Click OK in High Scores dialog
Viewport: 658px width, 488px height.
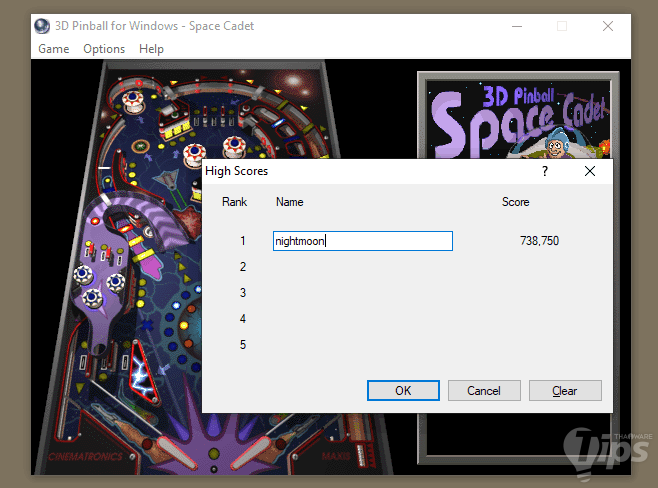(x=403, y=391)
